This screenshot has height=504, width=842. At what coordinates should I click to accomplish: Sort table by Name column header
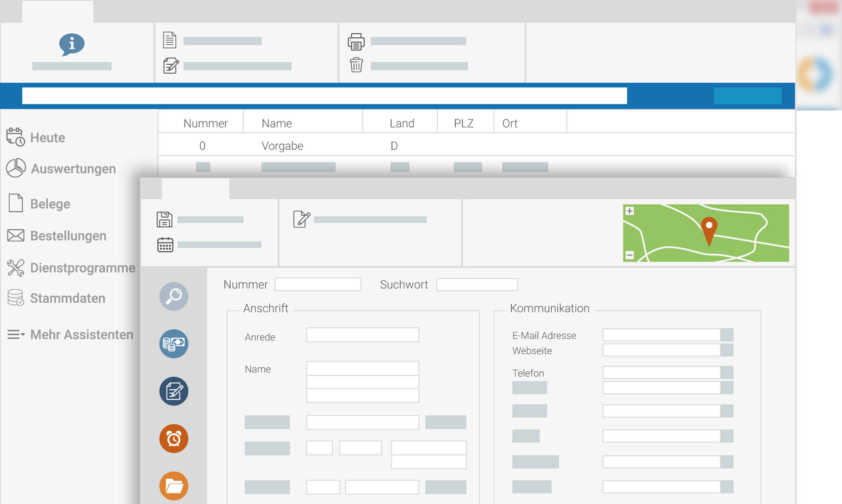pos(277,123)
